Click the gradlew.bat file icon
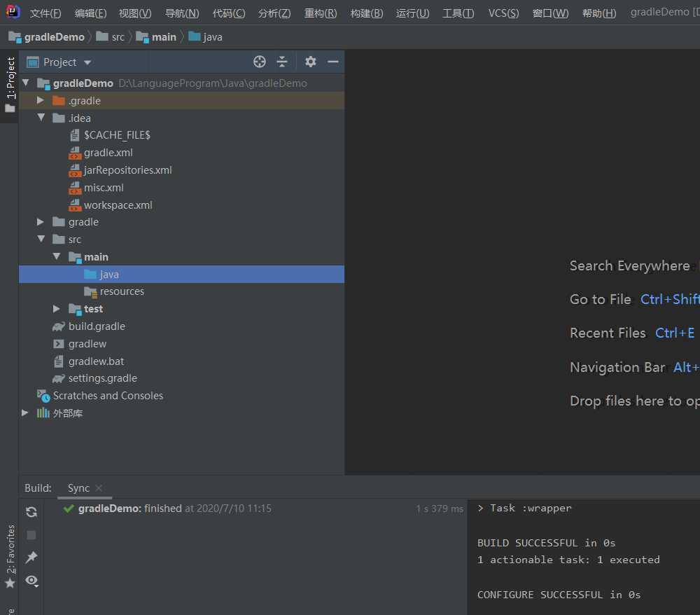Screen dimensions: 700x615 coord(59,361)
